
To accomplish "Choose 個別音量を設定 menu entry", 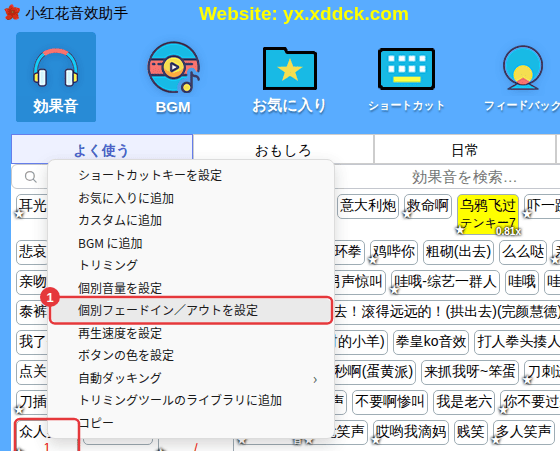I will [191, 287].
